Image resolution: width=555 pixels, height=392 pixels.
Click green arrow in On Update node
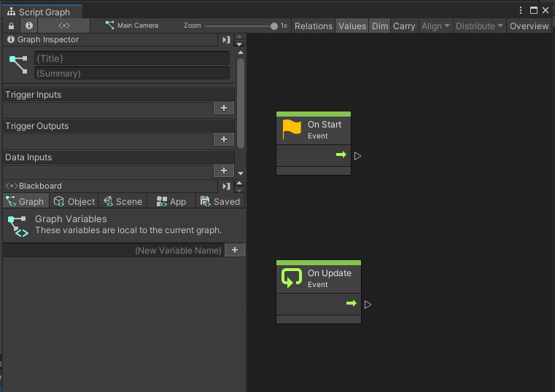(352, 303)
